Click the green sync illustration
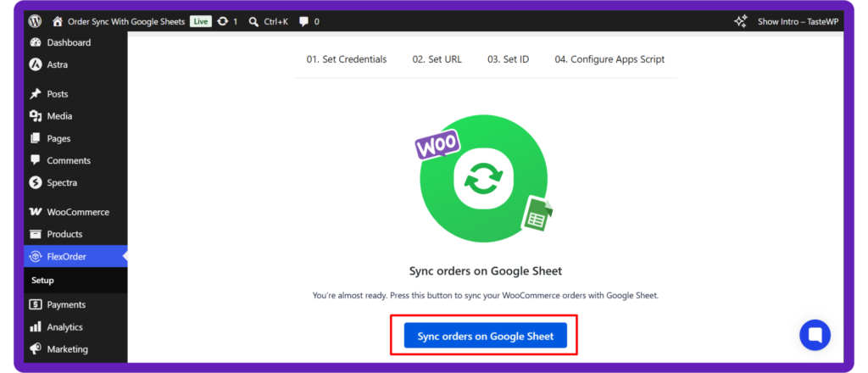 [484, 178]
